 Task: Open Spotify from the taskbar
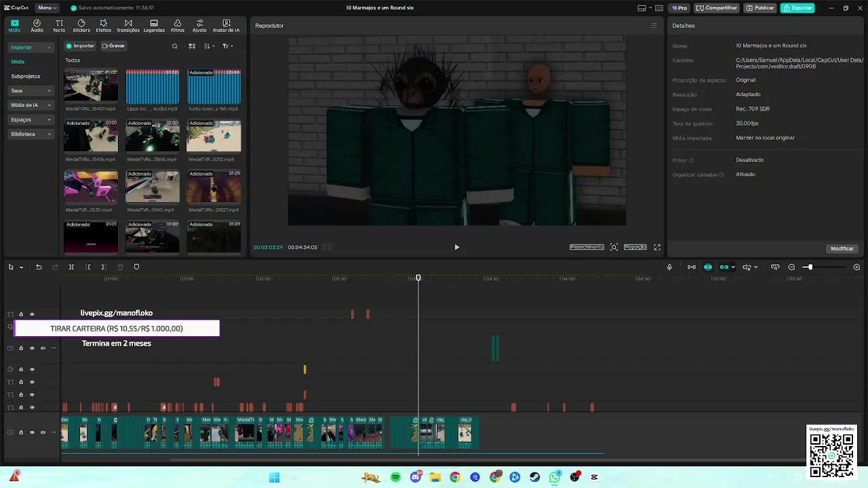coord(396,477)
